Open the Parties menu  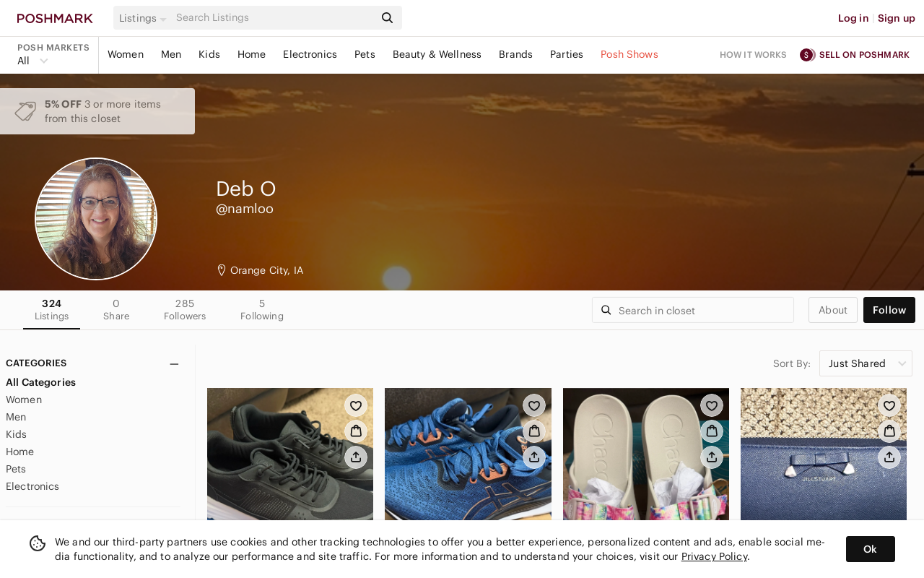pos(567,55)
